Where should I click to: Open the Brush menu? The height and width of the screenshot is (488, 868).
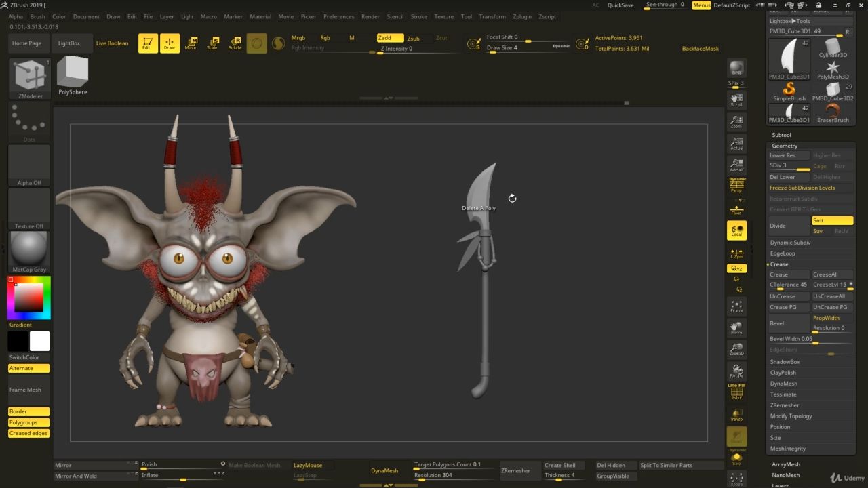[38, 16]
